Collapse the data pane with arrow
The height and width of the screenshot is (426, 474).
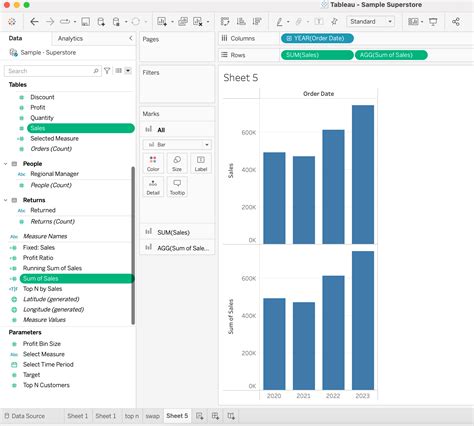(131, 38)
